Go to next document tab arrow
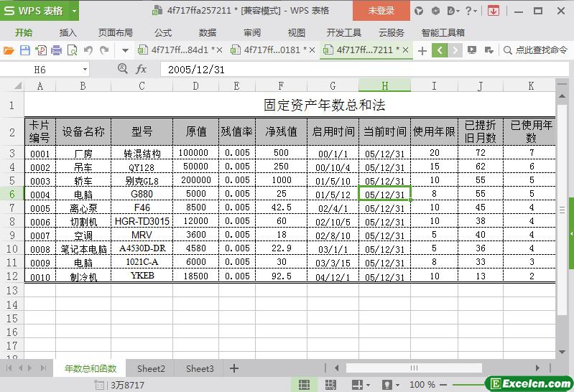The height and width of the screenshot is (392, 574). click(455, 50)
